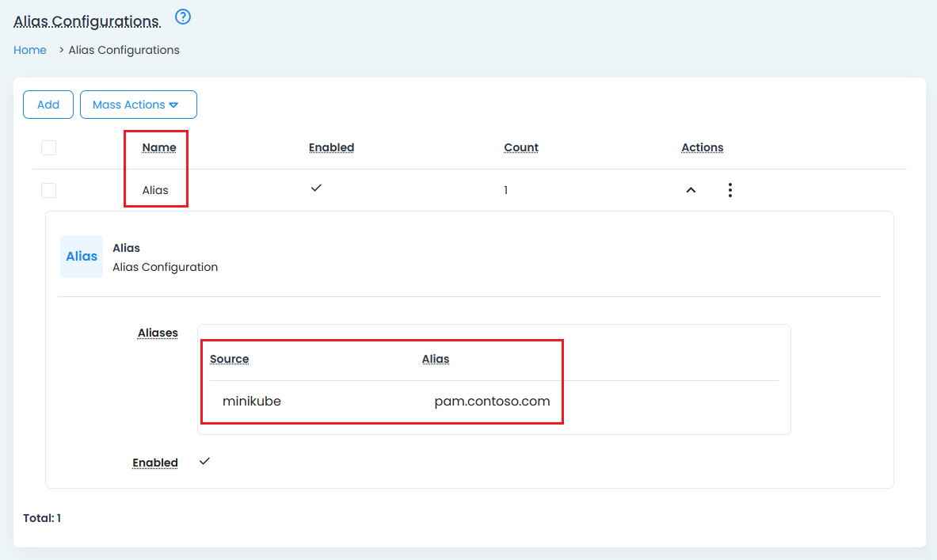This screenshot has height=560, width=937.
Task: Click the Add button
Action: (48, 105)
